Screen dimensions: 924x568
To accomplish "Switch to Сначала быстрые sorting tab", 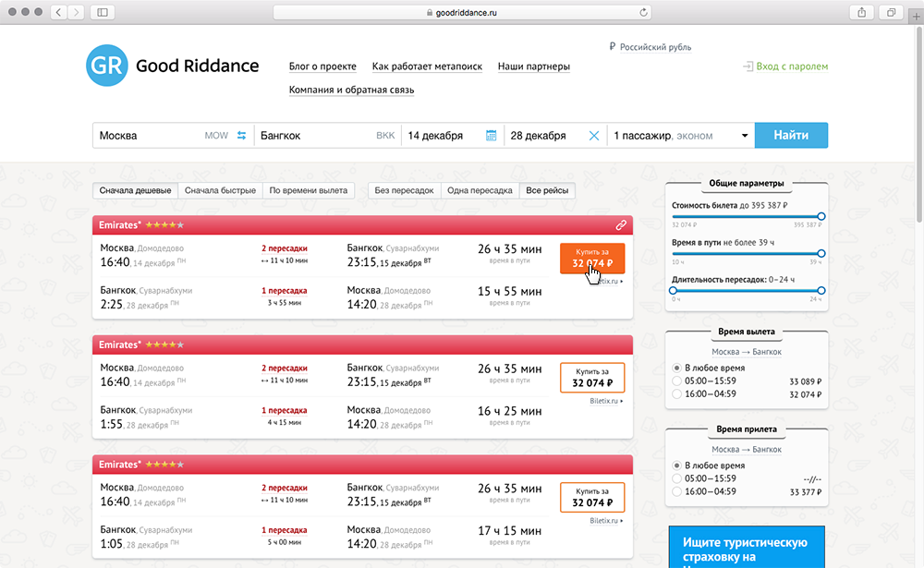I will (220, 190).
